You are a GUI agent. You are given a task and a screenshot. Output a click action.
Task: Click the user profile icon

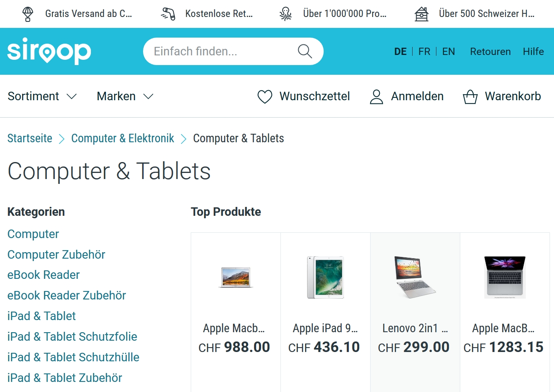tap(376, 97)
